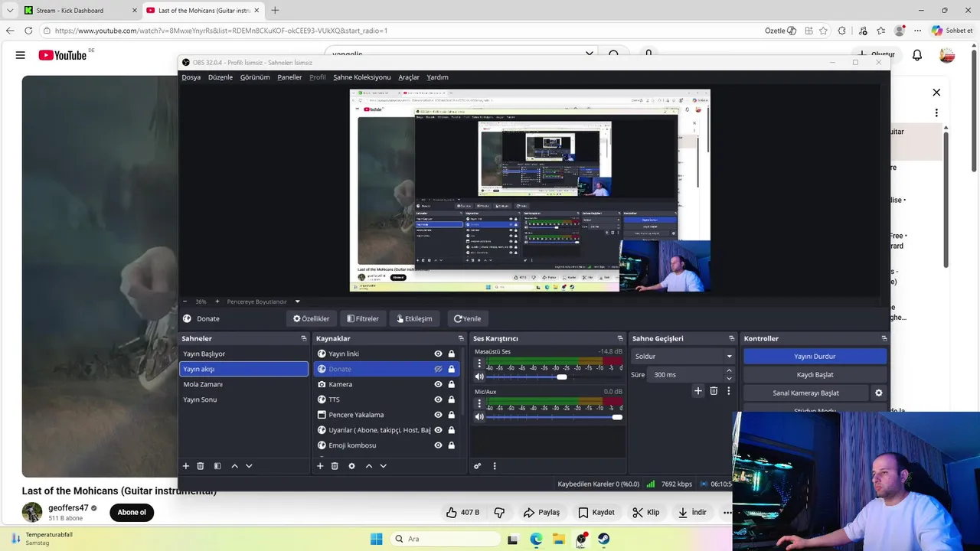The image size is (980, 551).
Task: Hide the Kamera source eye icon
Action: pyautogui.click(x=438, y=384)
